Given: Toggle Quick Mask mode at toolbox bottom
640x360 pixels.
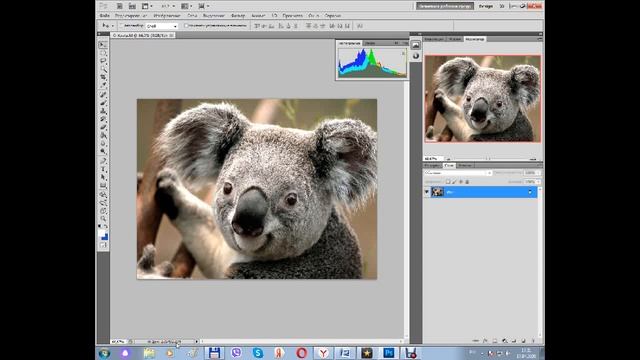Looking at the screenshot, I should pyautogui.click(x=103, y=245).
